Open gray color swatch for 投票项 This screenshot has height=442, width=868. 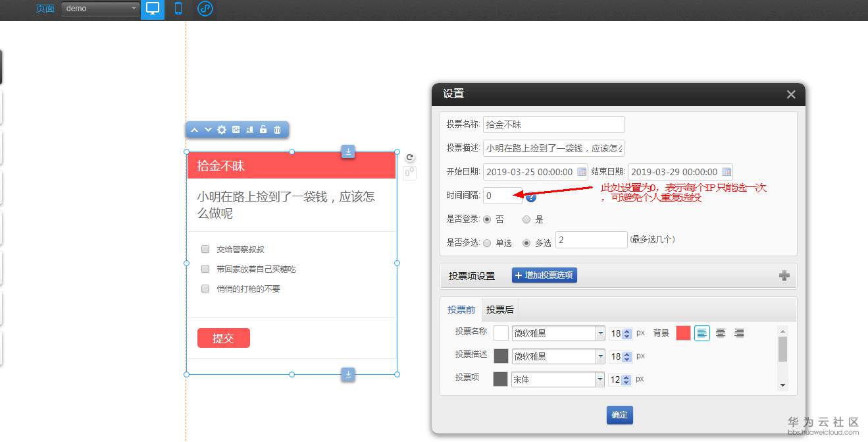click(501, 379)
